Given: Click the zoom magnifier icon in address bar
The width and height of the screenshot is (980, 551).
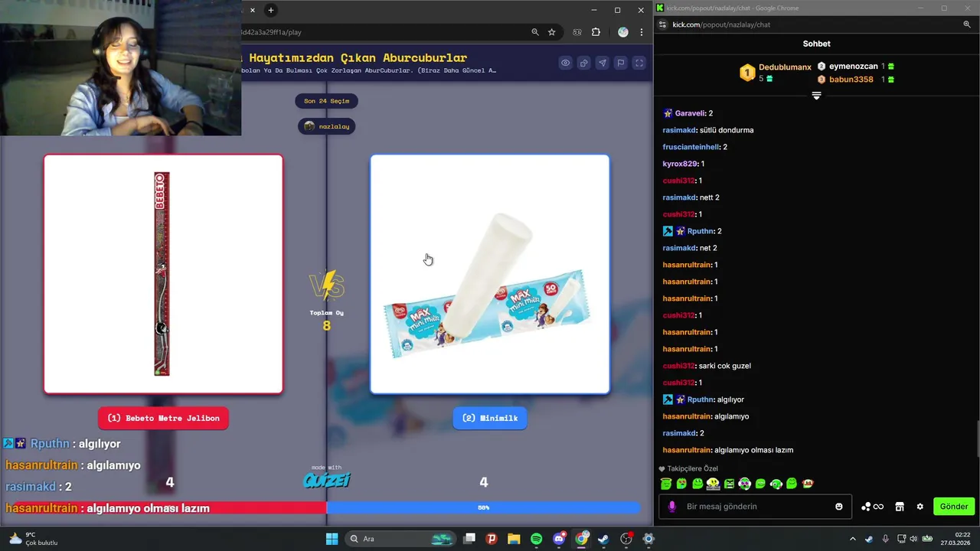Looking at the screenshot, I should 535,32.
